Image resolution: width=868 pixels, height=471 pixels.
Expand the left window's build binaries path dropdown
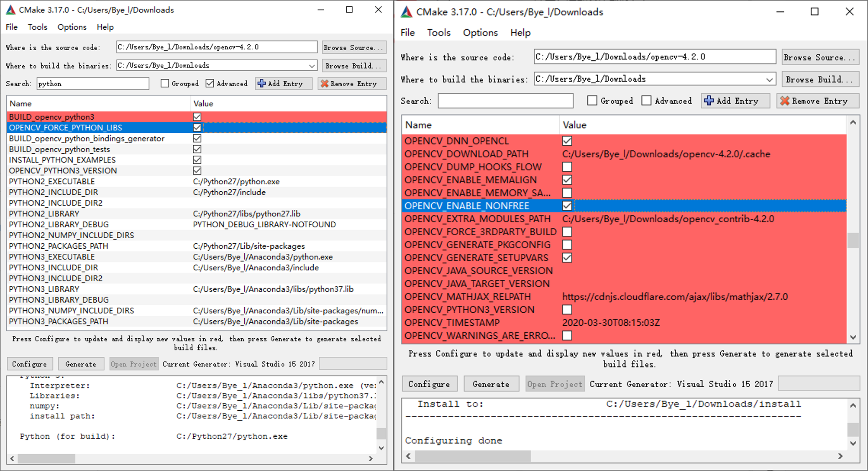tap(312, 66)
